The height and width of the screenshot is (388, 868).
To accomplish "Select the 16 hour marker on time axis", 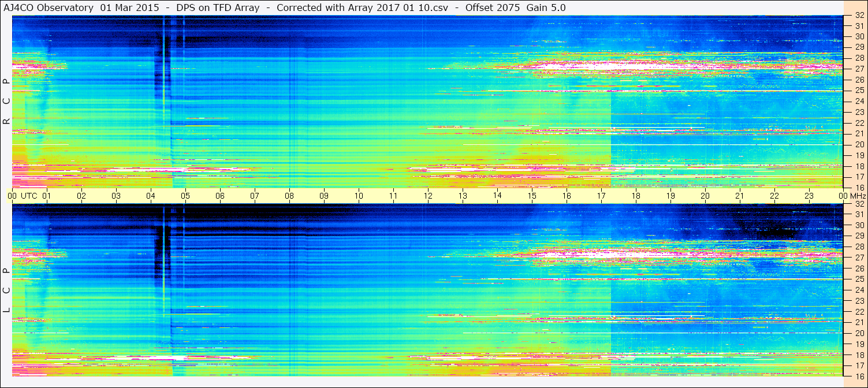I will coord(567,196).
